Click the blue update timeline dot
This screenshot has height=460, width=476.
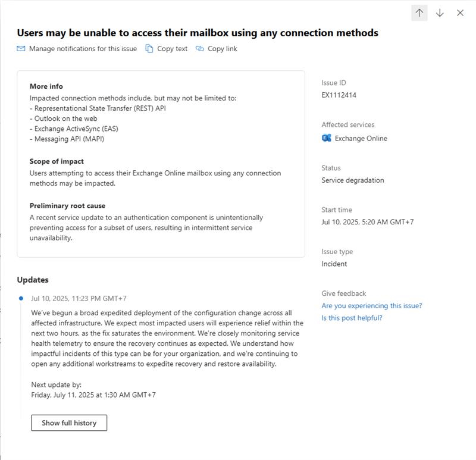coord(21,298)
